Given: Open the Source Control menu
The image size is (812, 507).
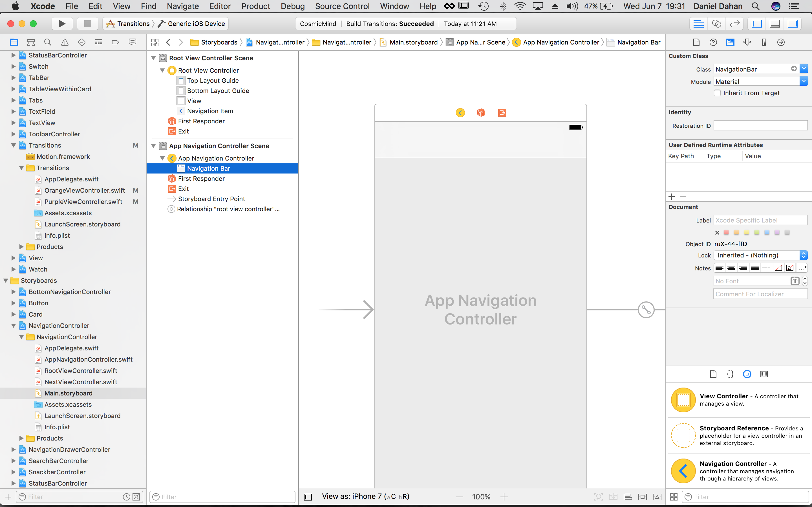Looking at the screenshot, I should pyautogui.click(x=342, y=6).
